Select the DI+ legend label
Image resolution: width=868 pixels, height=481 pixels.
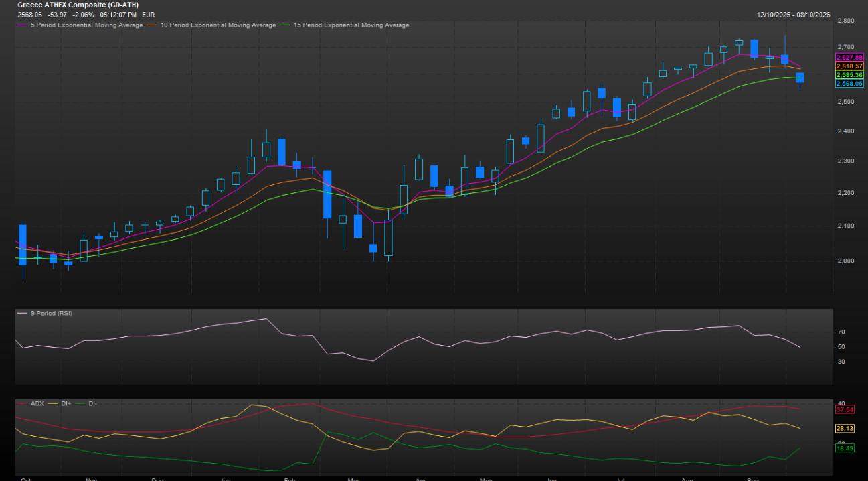coord(66,404)
